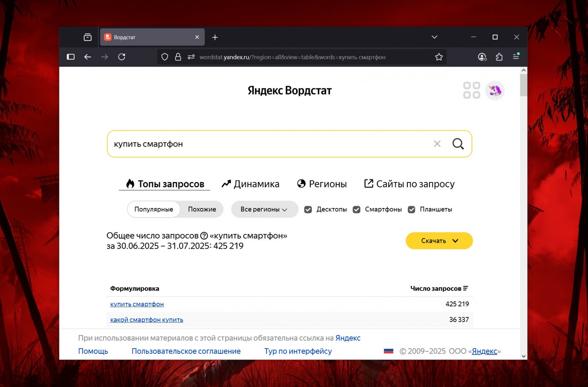
Task: Uncheck the Планшеты checkbox
Action: [411, 209]
